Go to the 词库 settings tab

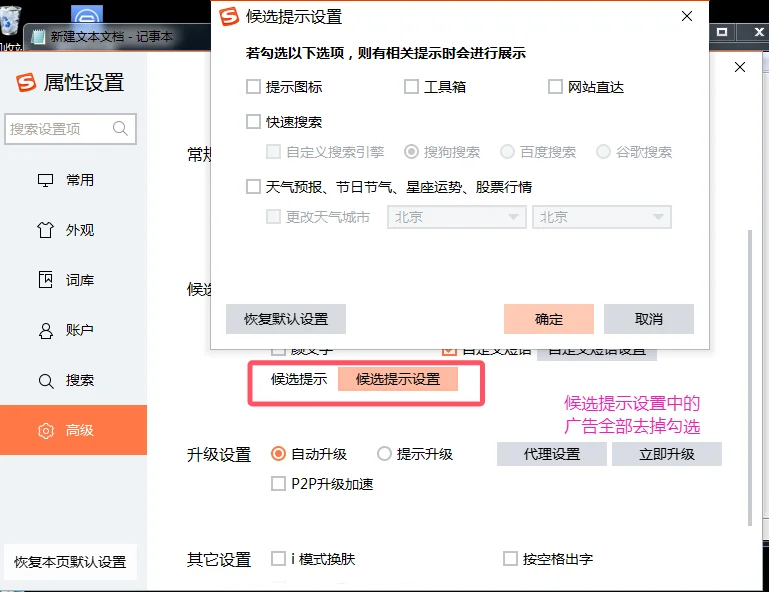(74, 280)
